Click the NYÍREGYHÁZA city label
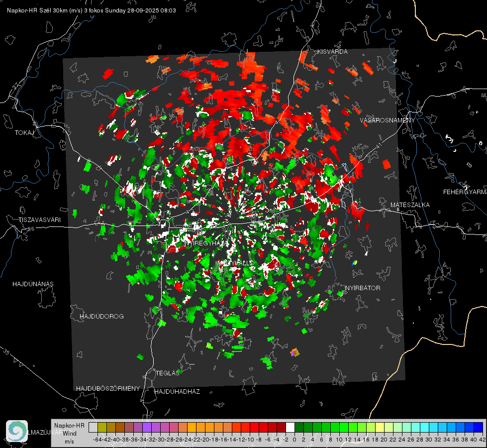The width and height of the screenshot is (487, 448). click(206, 243)
